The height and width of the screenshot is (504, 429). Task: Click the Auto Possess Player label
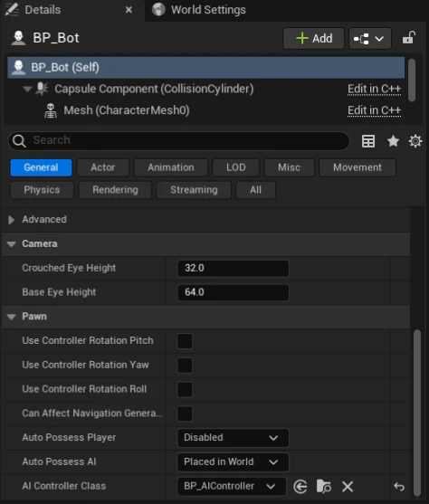[x=69, y=438]
